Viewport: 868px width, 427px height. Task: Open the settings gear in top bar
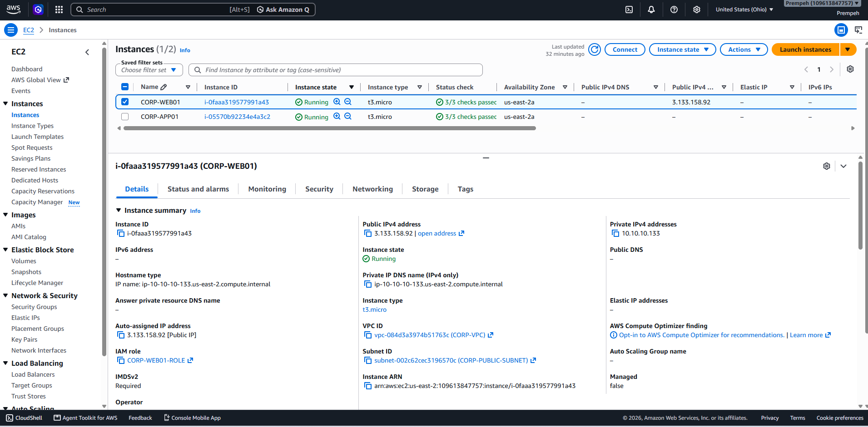coord(697,10)
